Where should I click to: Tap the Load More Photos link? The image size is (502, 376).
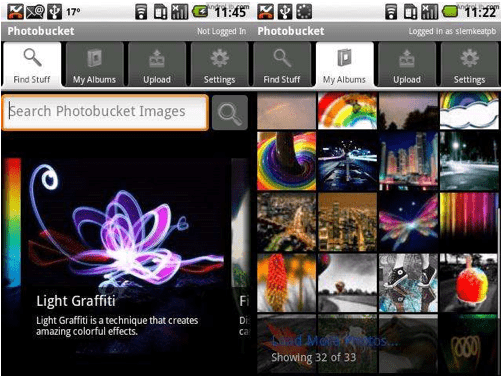click(334, 341)
